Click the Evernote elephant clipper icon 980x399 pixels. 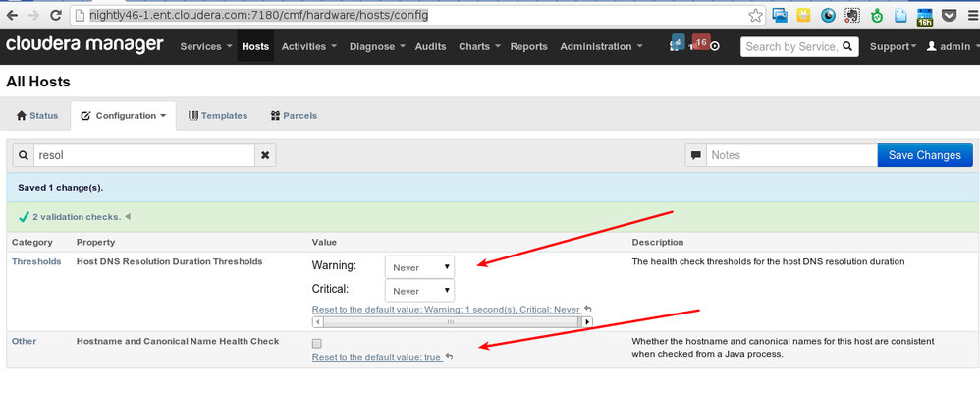click(x=852, y=15)
